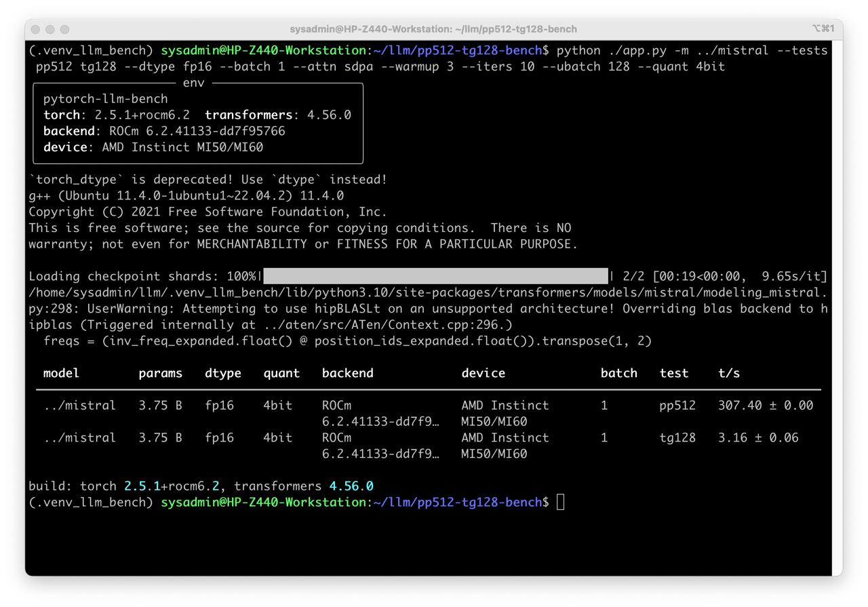Click 'Loading checkpoint shards: 100%' label
The width and height of the screenshot is (868, 607).
point(142,276)
